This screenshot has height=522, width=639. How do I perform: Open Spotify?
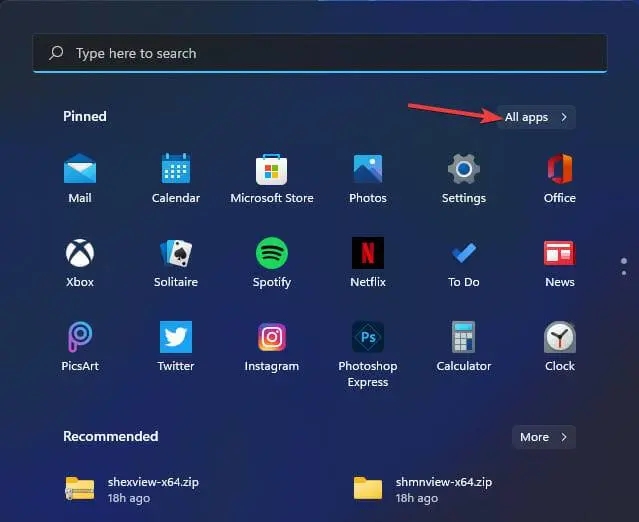pos(272,263)
